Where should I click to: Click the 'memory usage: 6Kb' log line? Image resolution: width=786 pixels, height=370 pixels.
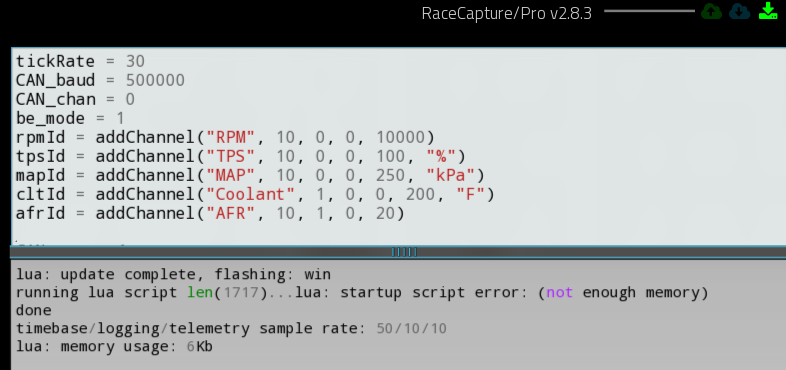[114, 346]
